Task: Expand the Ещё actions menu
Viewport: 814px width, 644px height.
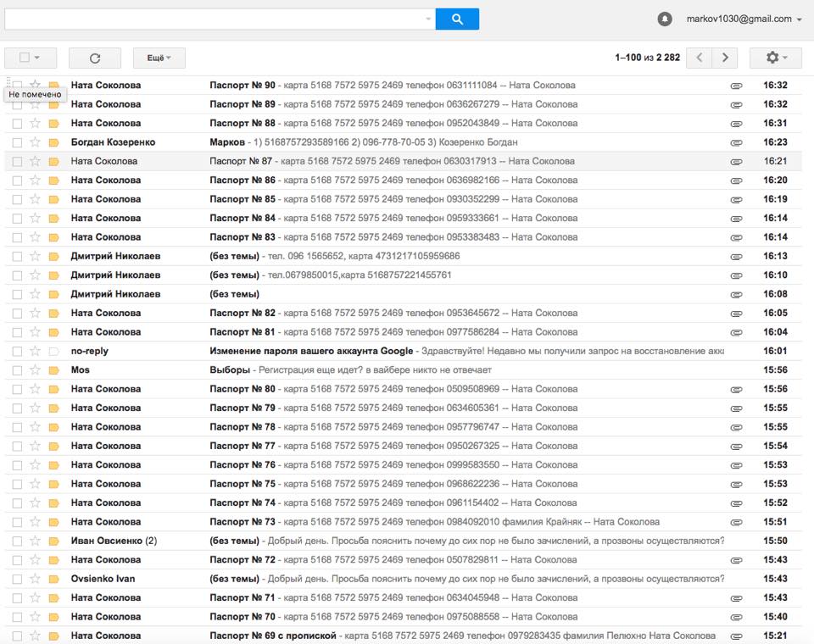Action: 159,58
